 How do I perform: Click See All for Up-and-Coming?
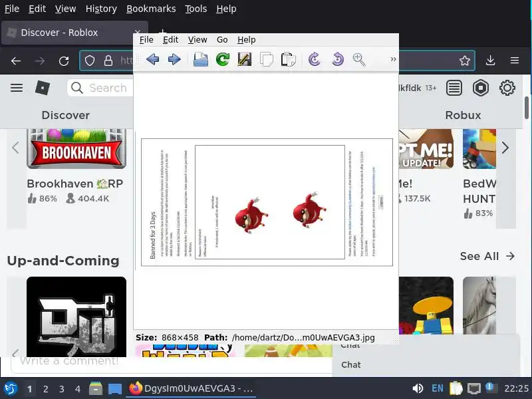(x=487, y=256)
